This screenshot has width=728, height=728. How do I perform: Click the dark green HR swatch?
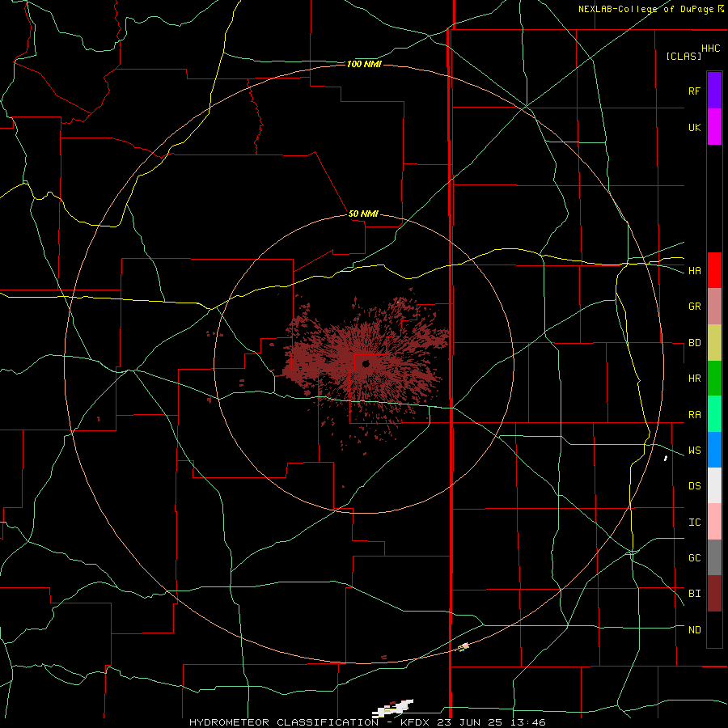pyautogui.click(x=714, y=379)
